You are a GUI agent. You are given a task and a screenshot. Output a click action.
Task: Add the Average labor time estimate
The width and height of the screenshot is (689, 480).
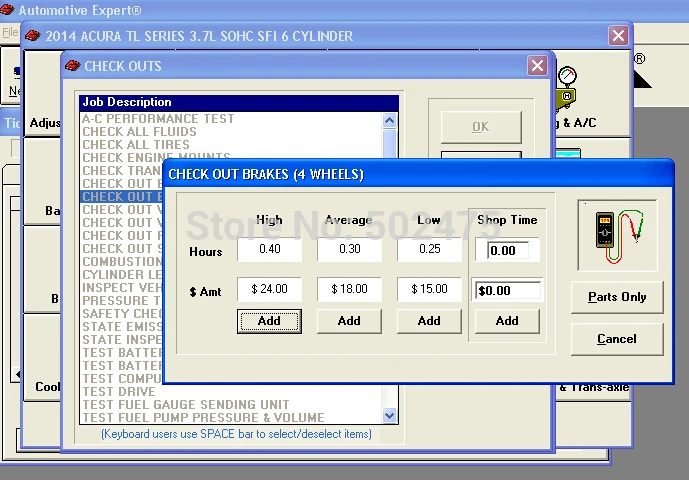(x=349, y=321)
